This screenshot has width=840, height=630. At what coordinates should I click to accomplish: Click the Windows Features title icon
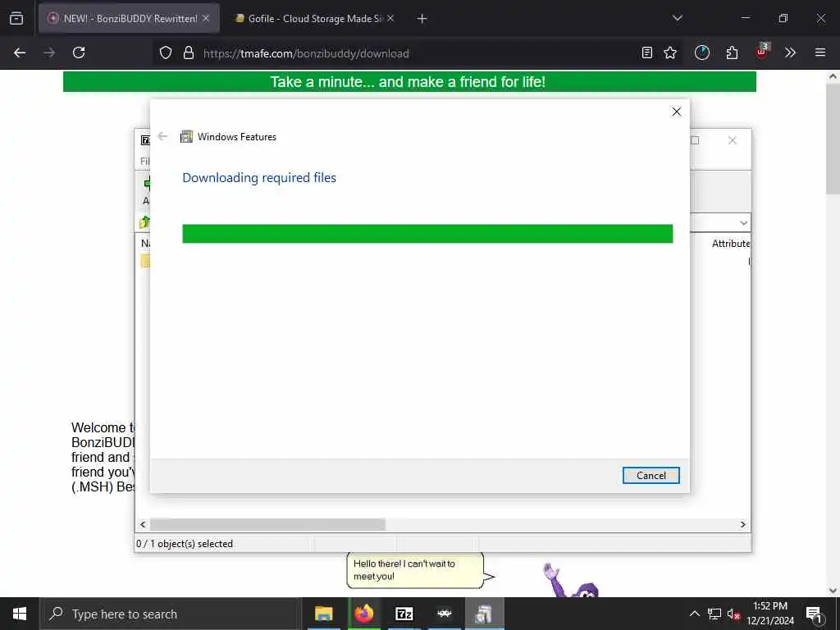click(186, 137)
